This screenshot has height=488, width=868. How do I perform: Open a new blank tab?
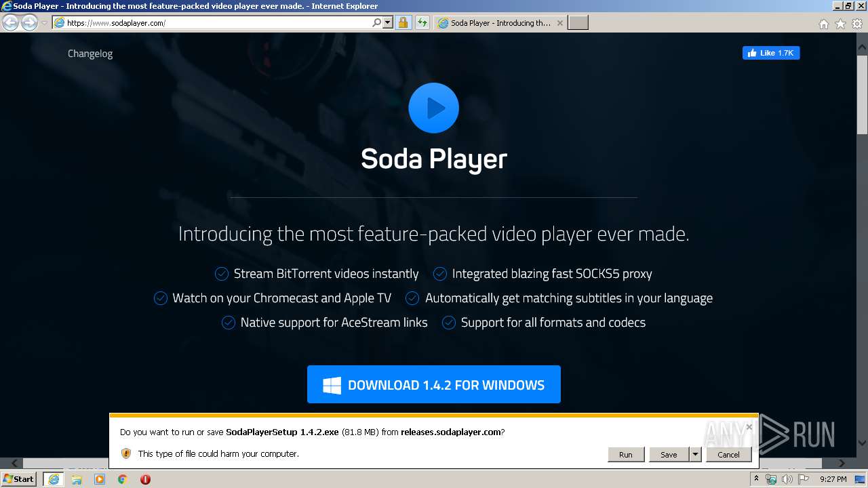point(578,22)
